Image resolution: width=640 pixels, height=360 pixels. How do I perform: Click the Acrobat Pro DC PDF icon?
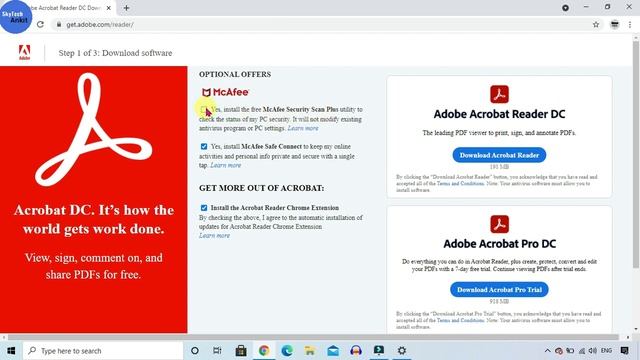499,224
